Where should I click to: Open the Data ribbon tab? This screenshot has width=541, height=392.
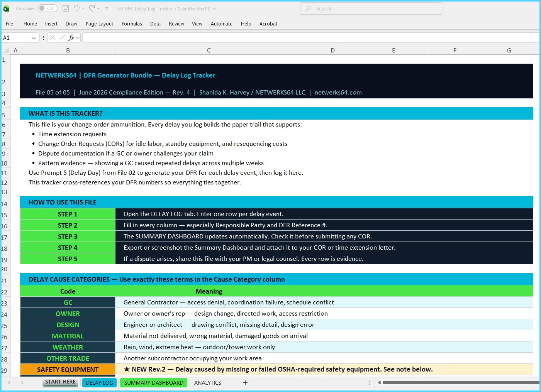click(x=155, y=24)
